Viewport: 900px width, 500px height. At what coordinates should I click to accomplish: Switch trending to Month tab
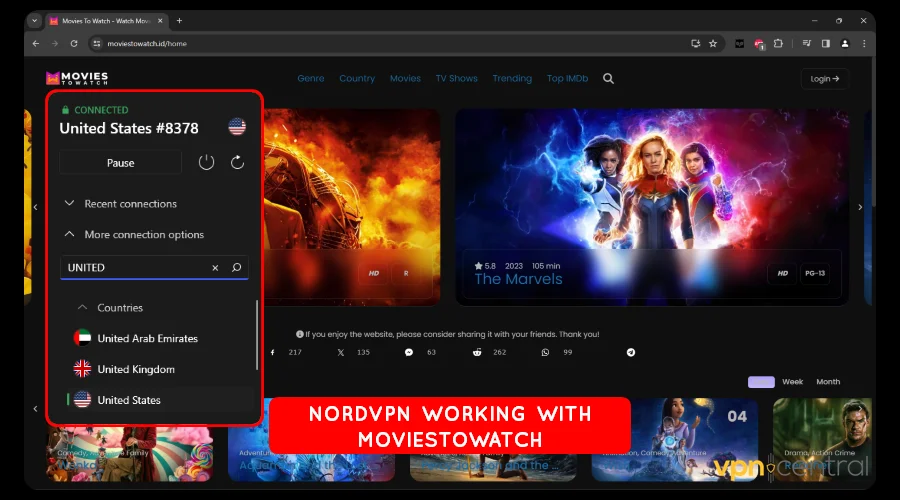click(828, 382)
